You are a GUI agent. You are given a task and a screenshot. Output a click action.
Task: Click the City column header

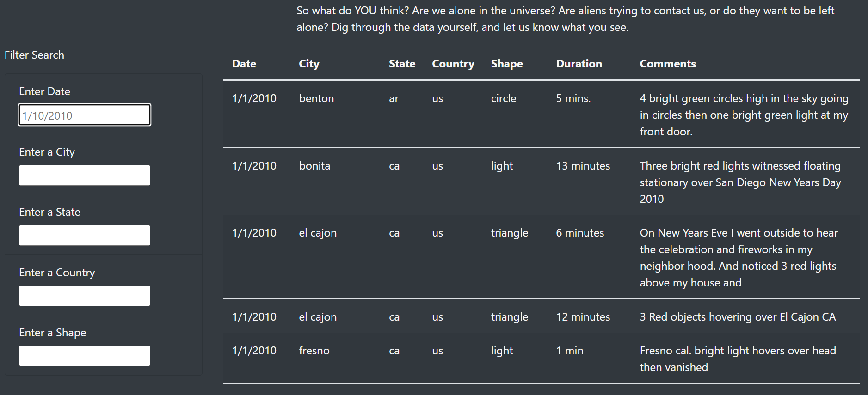coord(309,64)
